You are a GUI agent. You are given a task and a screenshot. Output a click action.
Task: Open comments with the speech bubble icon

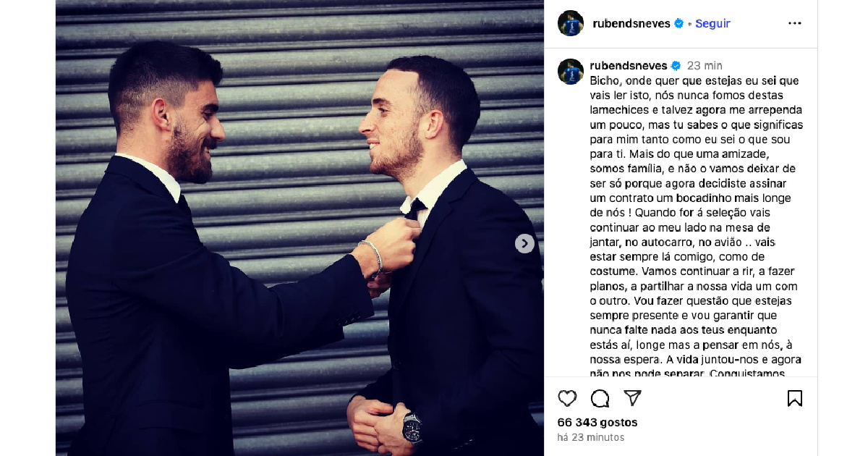[x=600, y=398]
